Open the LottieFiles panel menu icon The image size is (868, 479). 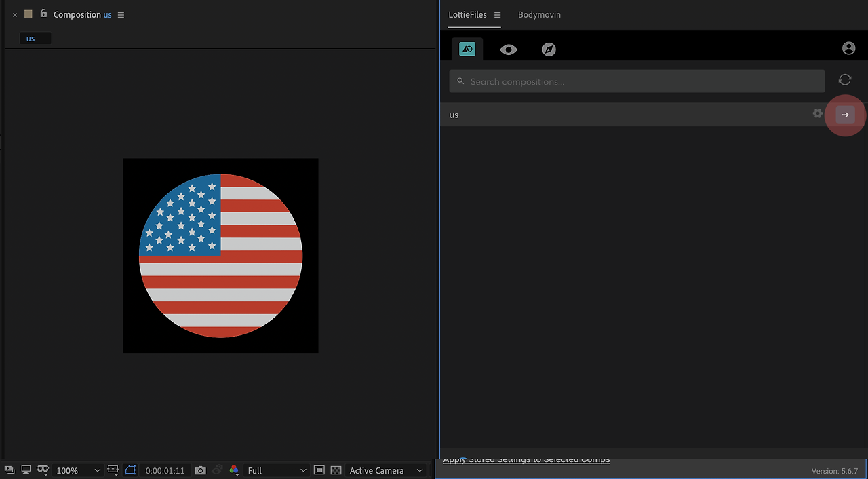pos(497,15)
